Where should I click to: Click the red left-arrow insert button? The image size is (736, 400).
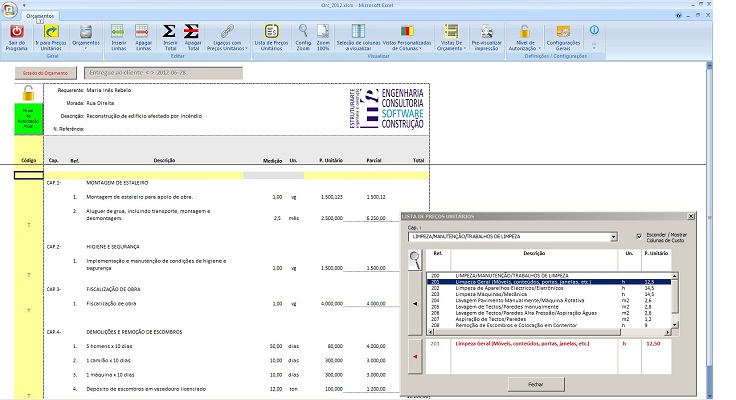pyautogui.click(x=416, y=355)
